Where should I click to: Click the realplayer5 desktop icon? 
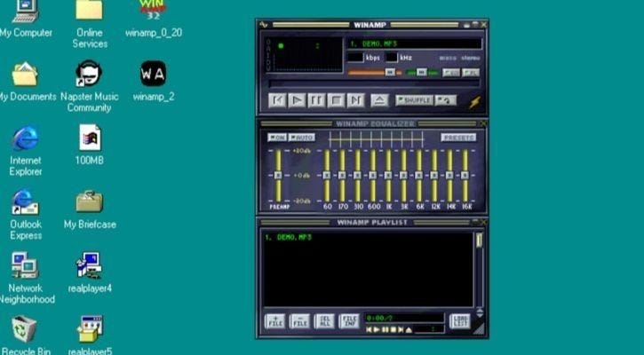(90, 329)
